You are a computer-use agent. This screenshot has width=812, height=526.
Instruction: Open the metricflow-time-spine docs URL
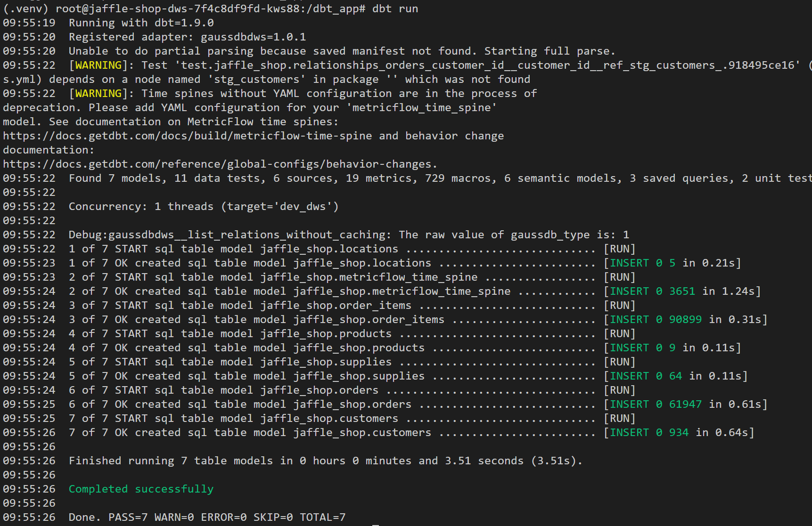(188, 136)
